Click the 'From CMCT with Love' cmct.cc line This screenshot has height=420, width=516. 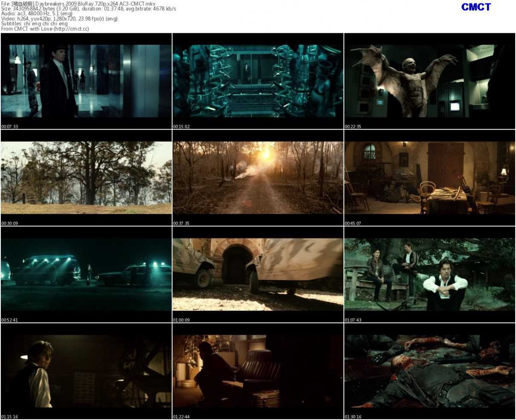click(45, 29)
